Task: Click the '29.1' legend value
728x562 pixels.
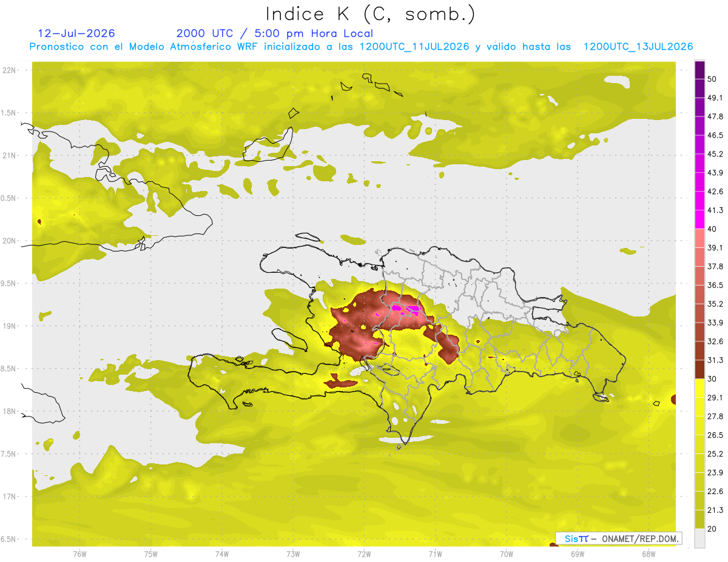Action: tap(715, 398)
